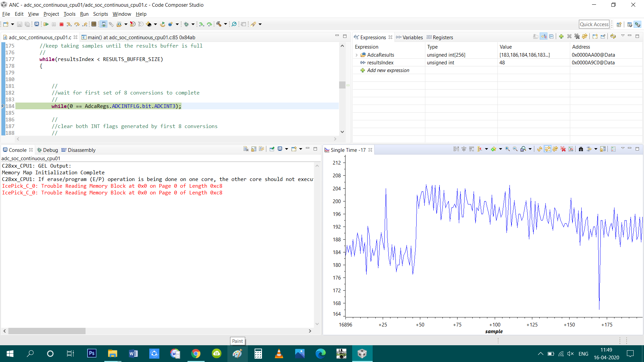Click the graph Zoom In magnifier icon
This screenshot has width=644, height=362.
tap(507, 149)
